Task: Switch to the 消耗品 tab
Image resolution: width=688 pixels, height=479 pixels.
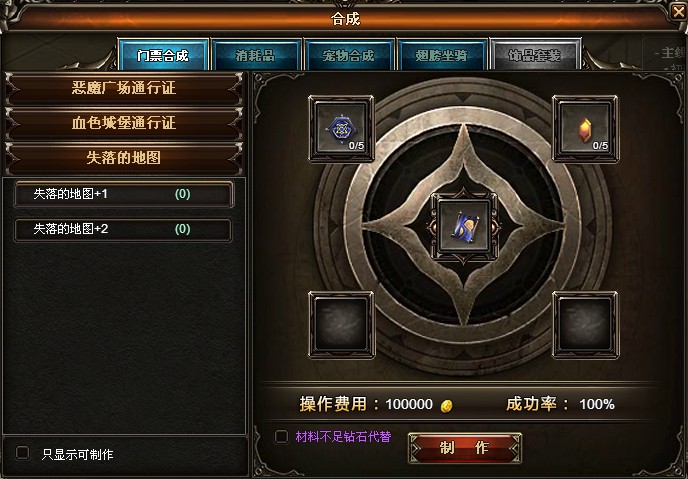Action: point(256,55)
